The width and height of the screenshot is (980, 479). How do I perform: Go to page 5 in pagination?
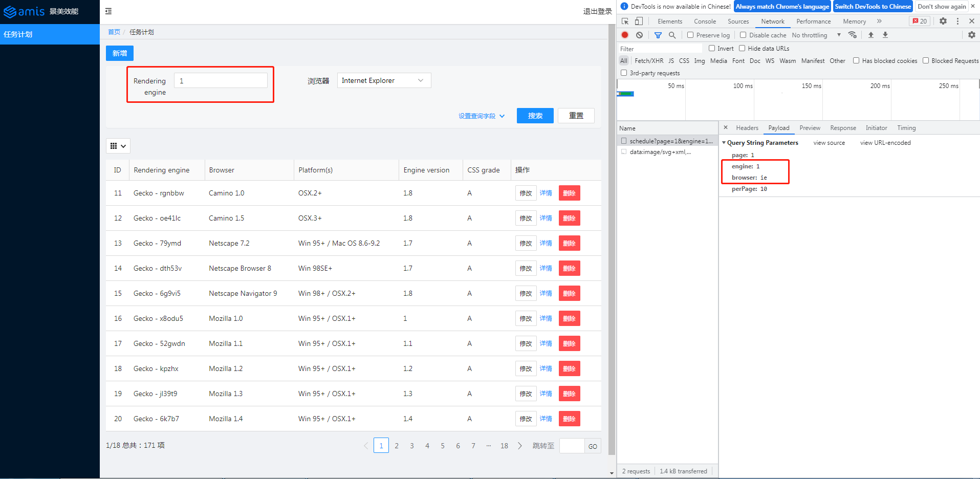(x=443, y=446)
